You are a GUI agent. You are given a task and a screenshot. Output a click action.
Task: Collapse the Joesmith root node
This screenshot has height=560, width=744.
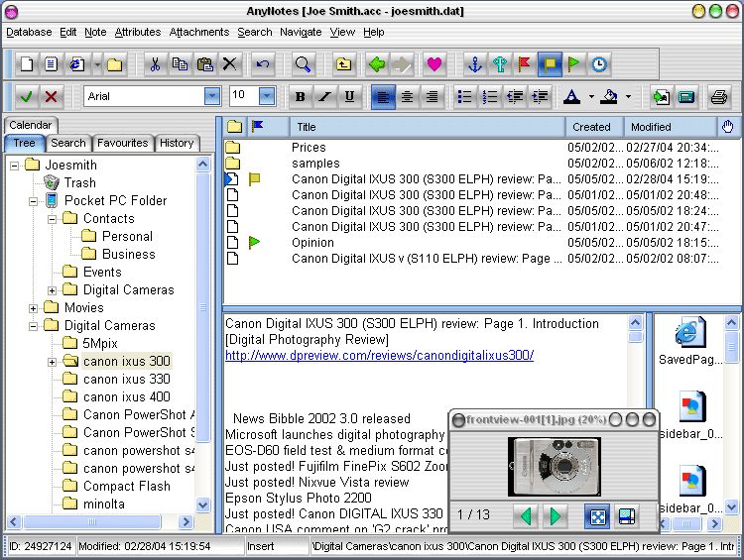pyautogui.click(x=15, y=166)
